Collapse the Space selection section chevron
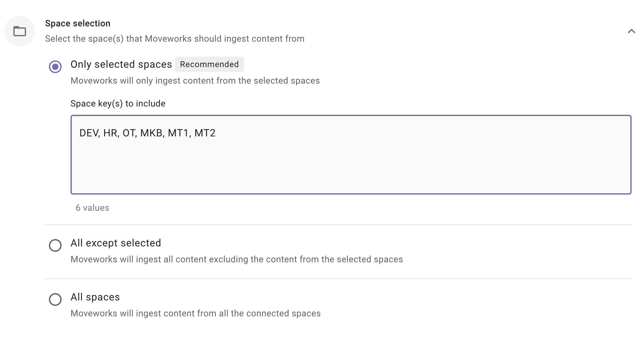644x337 pixels. point(631,31)
